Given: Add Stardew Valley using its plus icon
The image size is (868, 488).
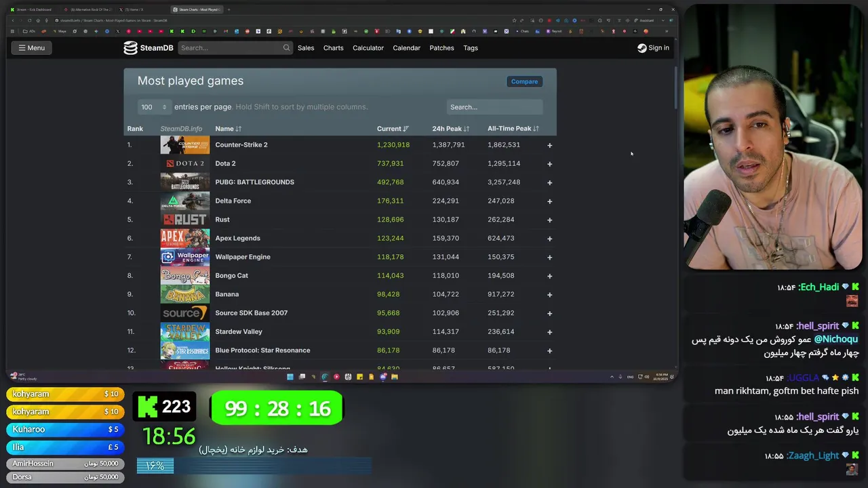Looking at the screenshot, I should point(549,332).
